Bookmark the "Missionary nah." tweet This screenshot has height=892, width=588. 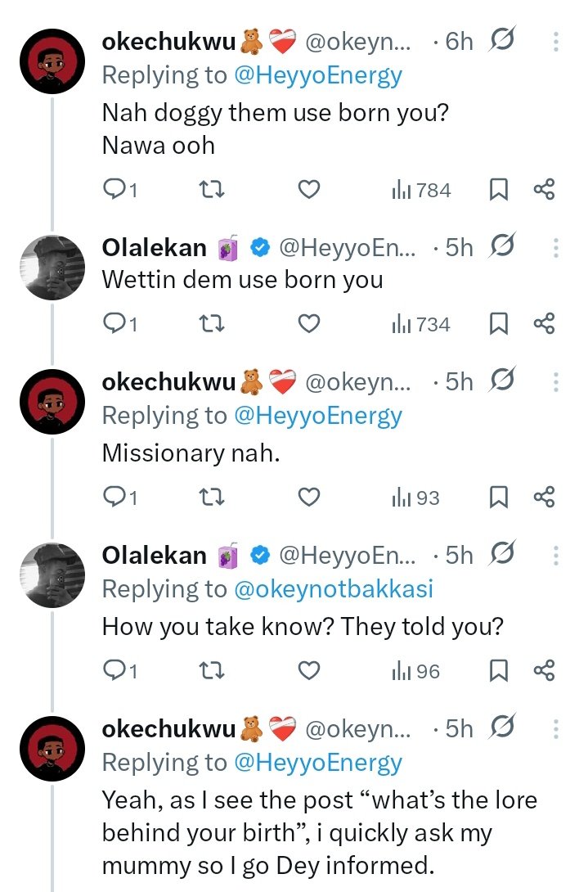[x=498, y=498]
